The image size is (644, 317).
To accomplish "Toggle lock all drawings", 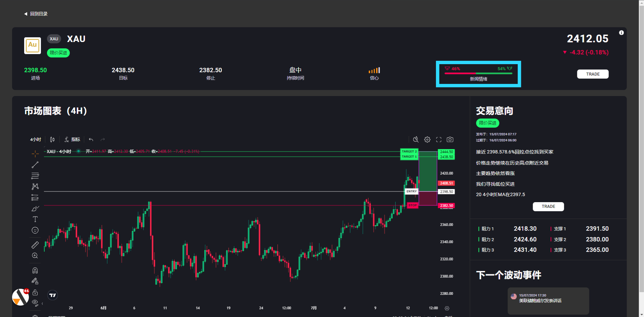I will (x=35, y=292).
